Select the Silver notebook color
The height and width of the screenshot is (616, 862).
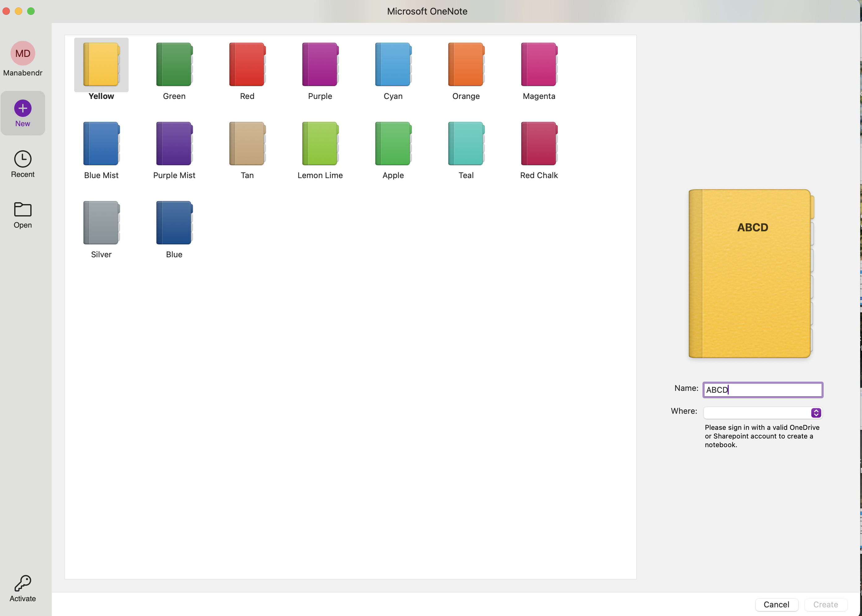(x=101, y=223)
